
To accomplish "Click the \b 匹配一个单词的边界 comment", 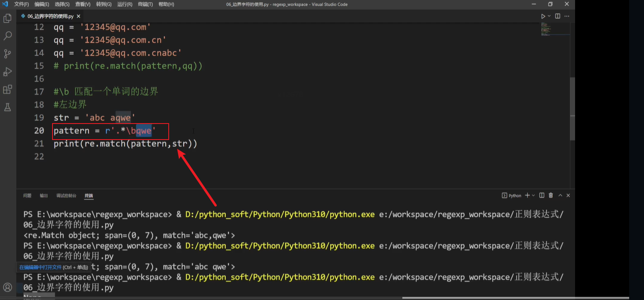I will tap(106, 91).
